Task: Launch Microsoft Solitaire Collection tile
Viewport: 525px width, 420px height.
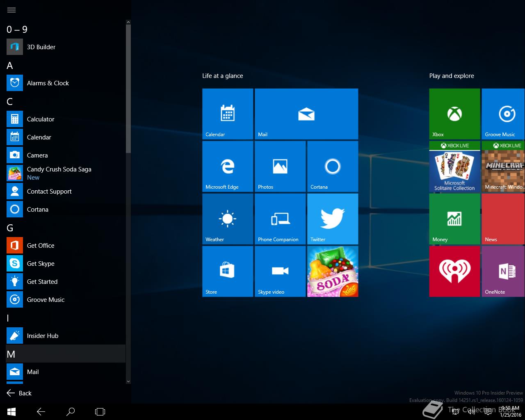Action: [x=454, y=166]
